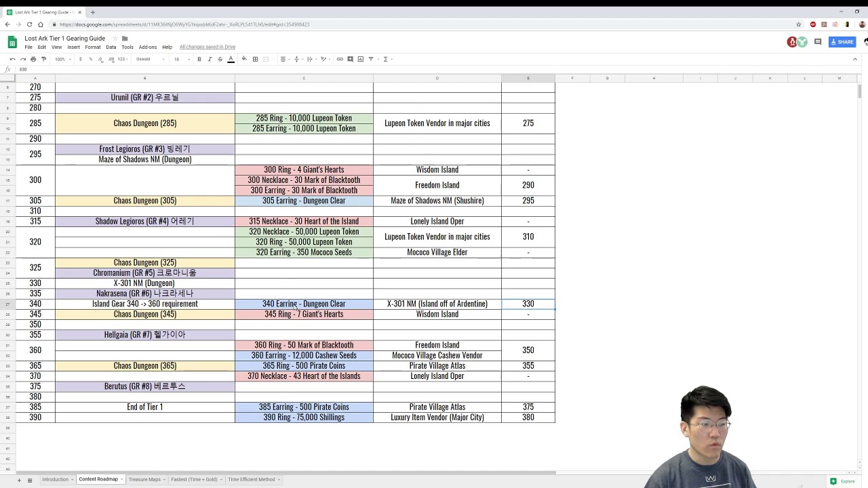Activate the paint format tool
This screenshot has height=488, width=868.
click(43, 59)
